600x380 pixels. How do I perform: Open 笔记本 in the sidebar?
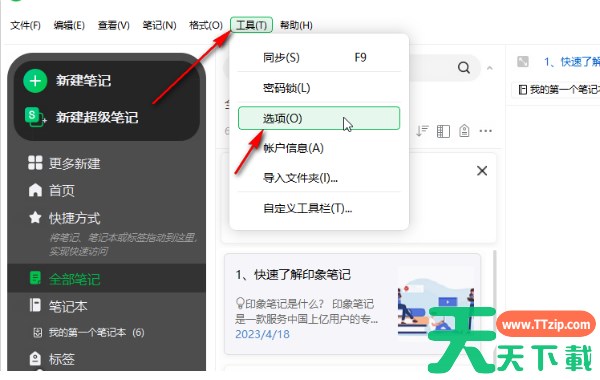pyautogui.click(x=68, y=306)
